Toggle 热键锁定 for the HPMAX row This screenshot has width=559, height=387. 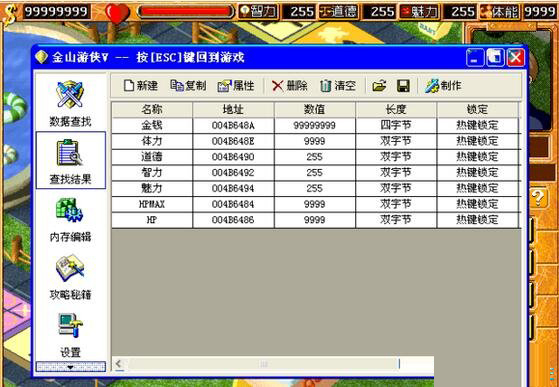[477, 204]
